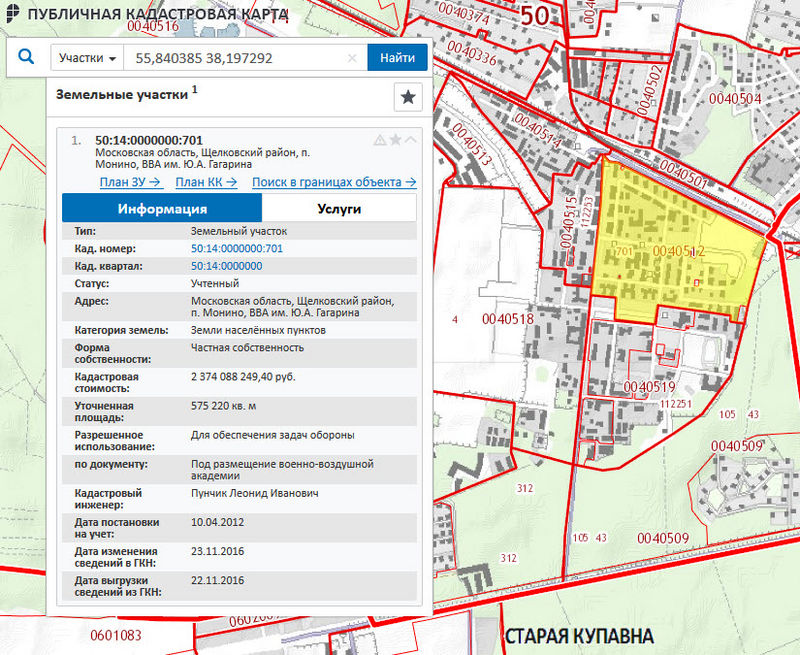Open the Участки search type dropdown
The width and height of the screenshot is (800, 655).
[84, 57]
